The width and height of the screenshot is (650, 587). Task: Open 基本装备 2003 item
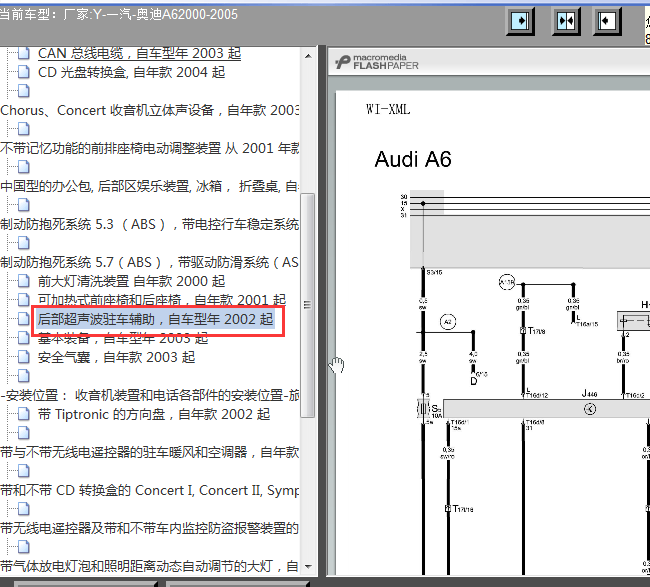tap(123, 338)
